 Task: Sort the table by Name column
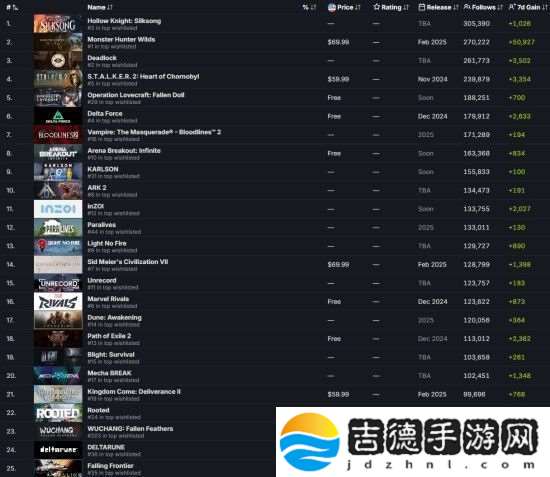(x=100, y=7)
